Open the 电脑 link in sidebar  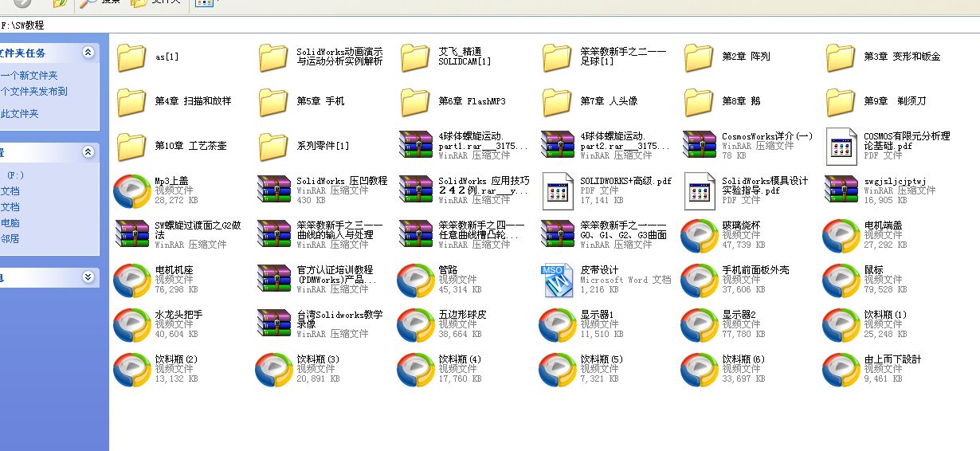click(10, 223)
